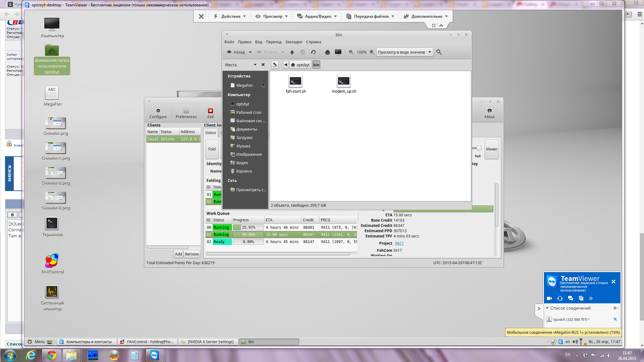
Task: Open search using magnifying glass icon
Action: tap(439, 52)
